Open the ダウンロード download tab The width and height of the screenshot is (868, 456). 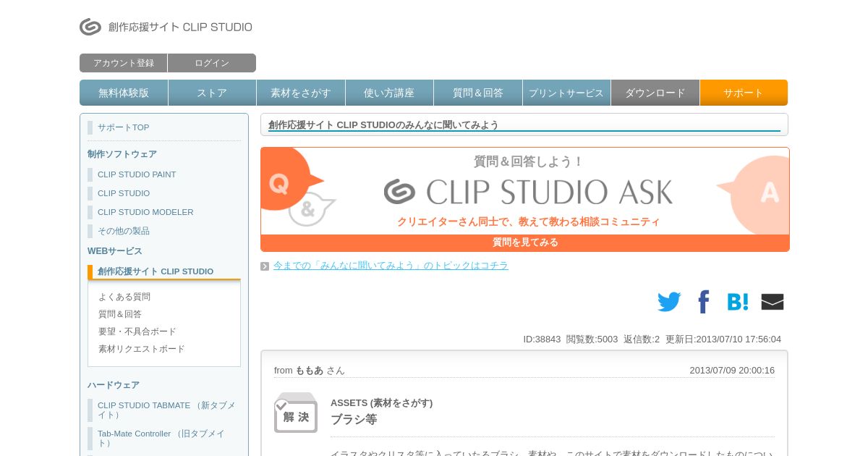[x=655, y=93]
